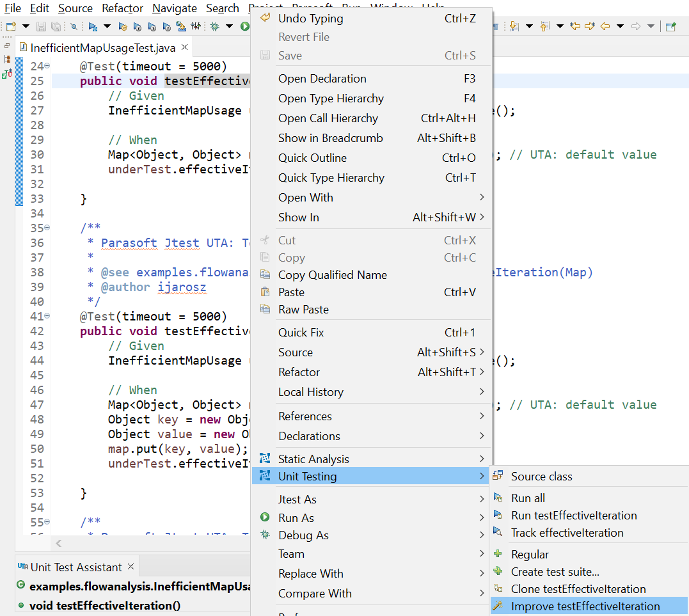Open the New wizard dropdown arrow
Viewport: 689px width, 616px height.
[26, 26]
